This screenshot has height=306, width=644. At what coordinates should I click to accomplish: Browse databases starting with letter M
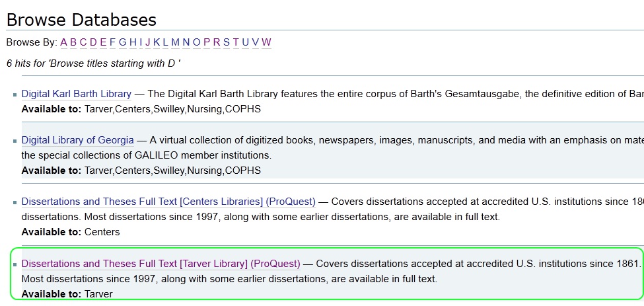click(x=176, y=42)
